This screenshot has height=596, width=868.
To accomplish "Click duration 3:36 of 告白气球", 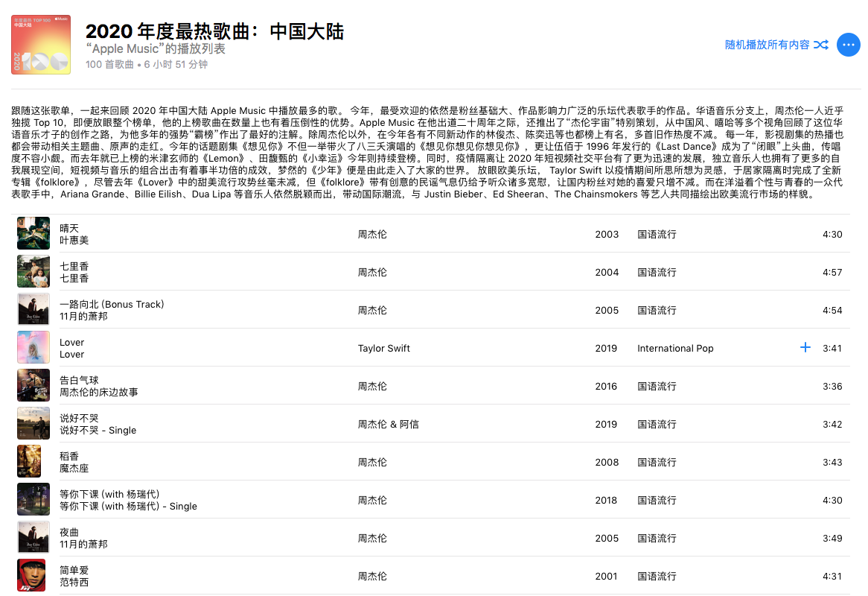I will pyautogui.click(x=832, y=386).
